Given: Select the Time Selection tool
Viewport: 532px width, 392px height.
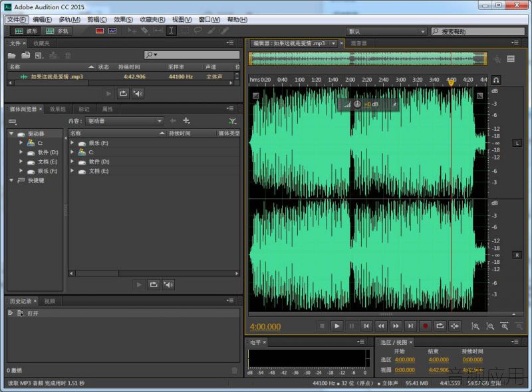Looking at the screenshot, I should pyautogui.click(x=172, y=31).
